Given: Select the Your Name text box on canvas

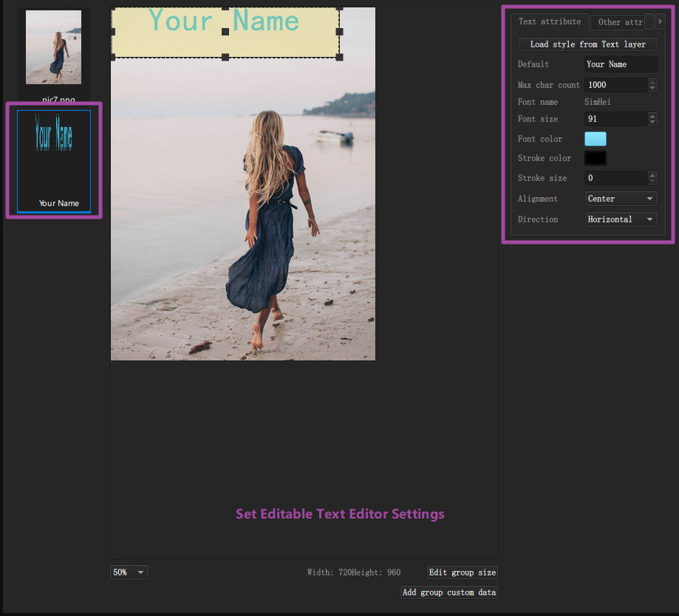Looking at the screenshot, I should tap(225, 32).
